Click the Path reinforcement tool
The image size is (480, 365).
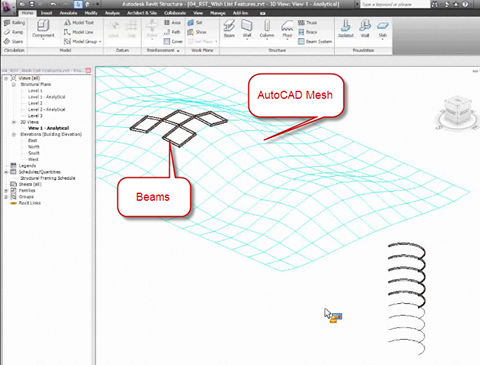coord(172,32)
